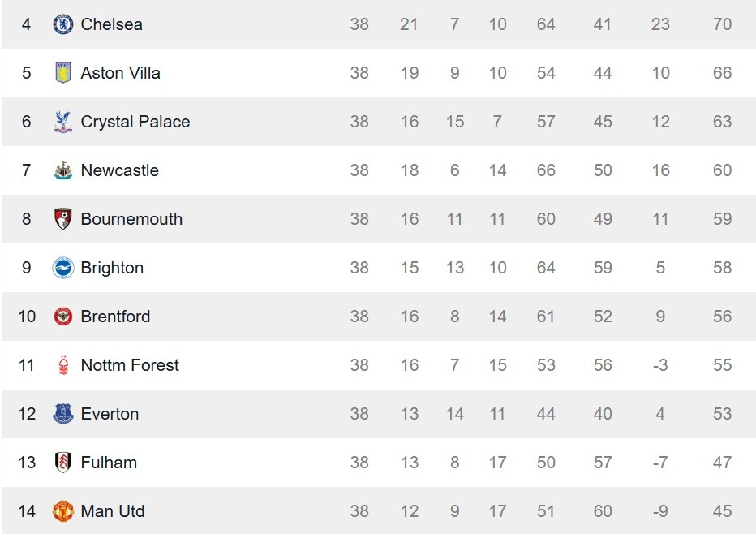Click the Chelsea club crest
This screenshot has width=756, height=534.
coord(62,24)
